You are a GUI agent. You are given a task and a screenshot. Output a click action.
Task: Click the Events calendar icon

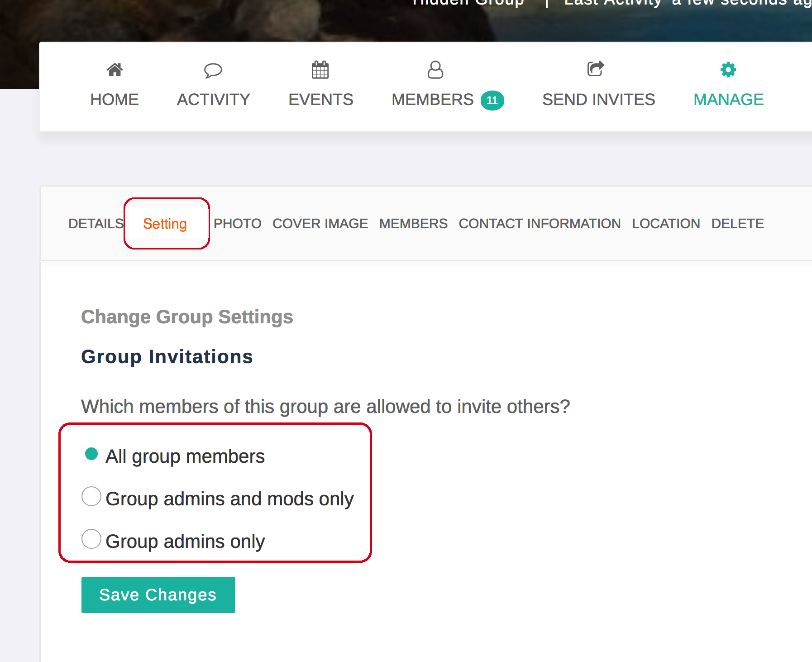320,70
